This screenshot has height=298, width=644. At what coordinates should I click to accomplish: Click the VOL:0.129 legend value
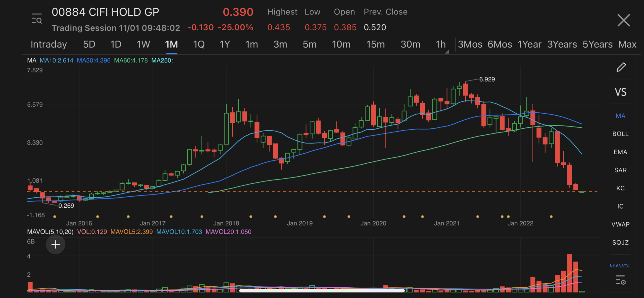coord(92,232)
